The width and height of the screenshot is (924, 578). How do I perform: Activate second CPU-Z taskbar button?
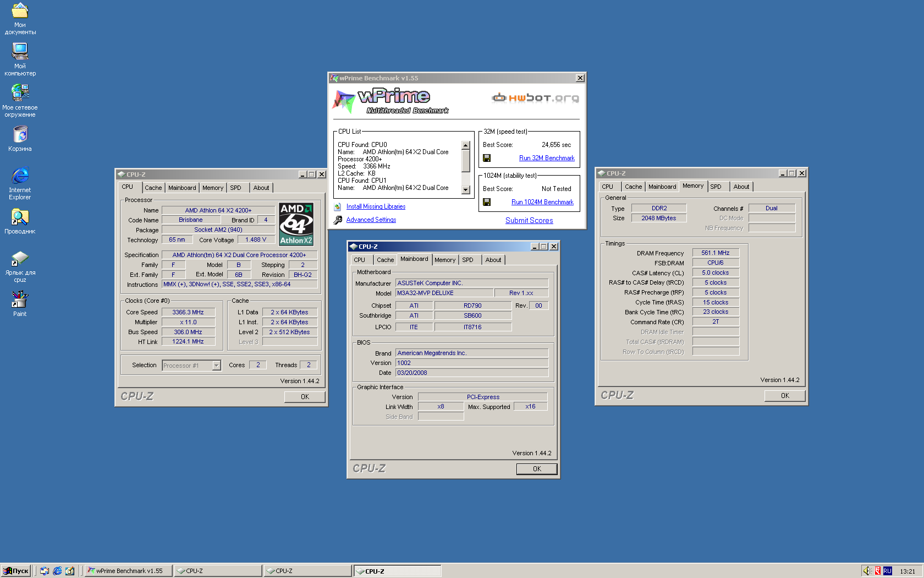coord(308,571)
